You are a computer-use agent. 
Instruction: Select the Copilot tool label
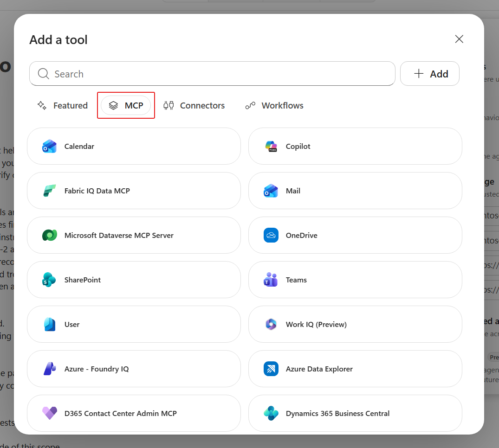[298, 146]
